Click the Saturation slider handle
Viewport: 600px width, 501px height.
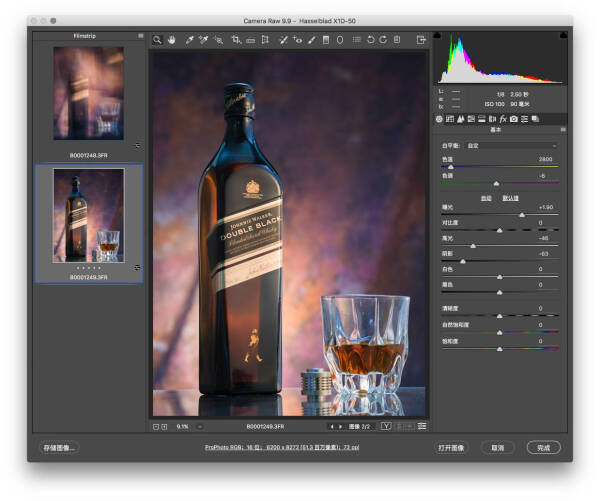point(499,349)
